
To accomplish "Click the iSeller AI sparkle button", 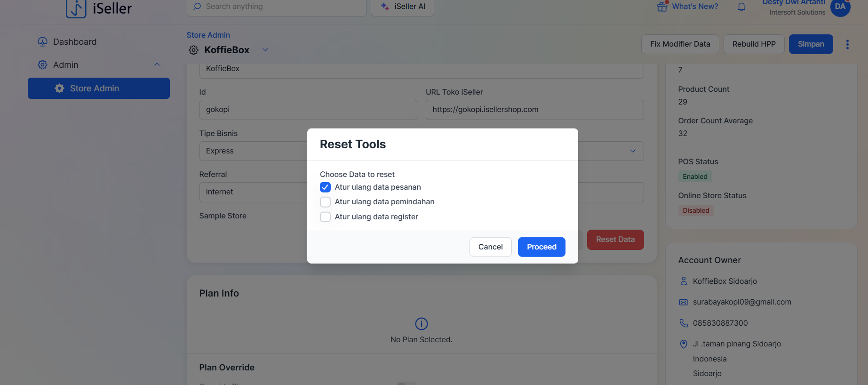I will 402,7.
